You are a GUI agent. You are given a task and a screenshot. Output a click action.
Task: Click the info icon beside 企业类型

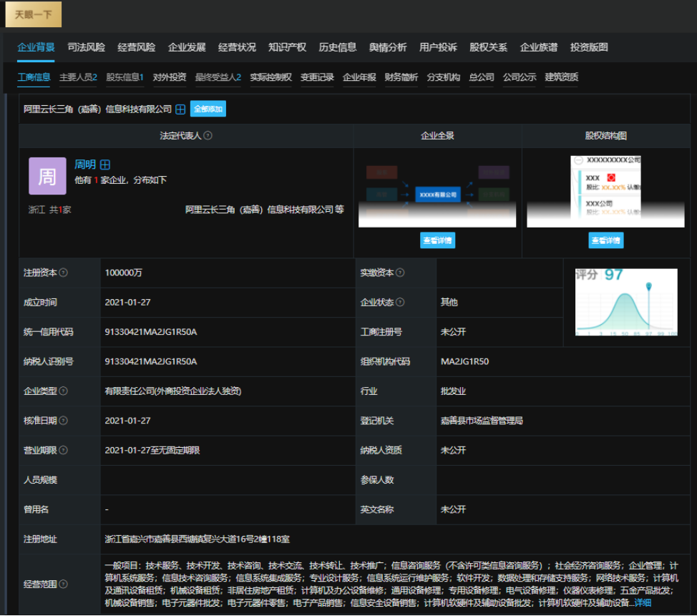(64, 391)
